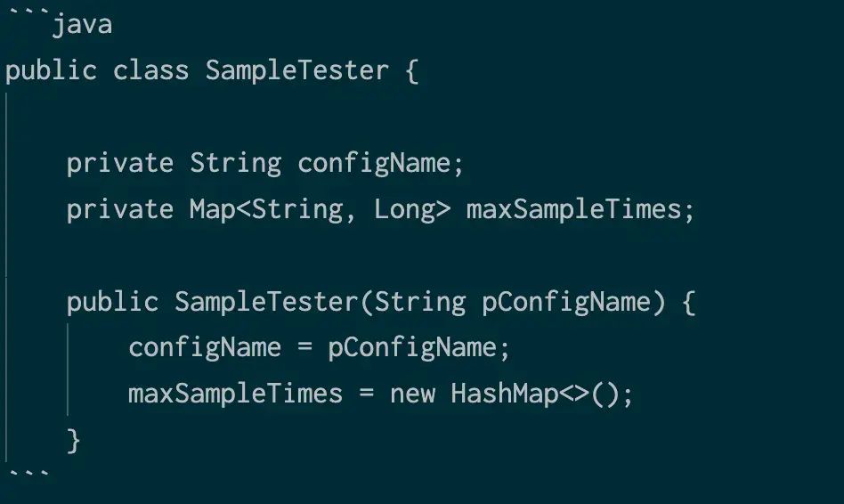Click the HashMap constructor call
This screenshot has width=844, height=504.
pyautogui.click(x=504, y=394)
